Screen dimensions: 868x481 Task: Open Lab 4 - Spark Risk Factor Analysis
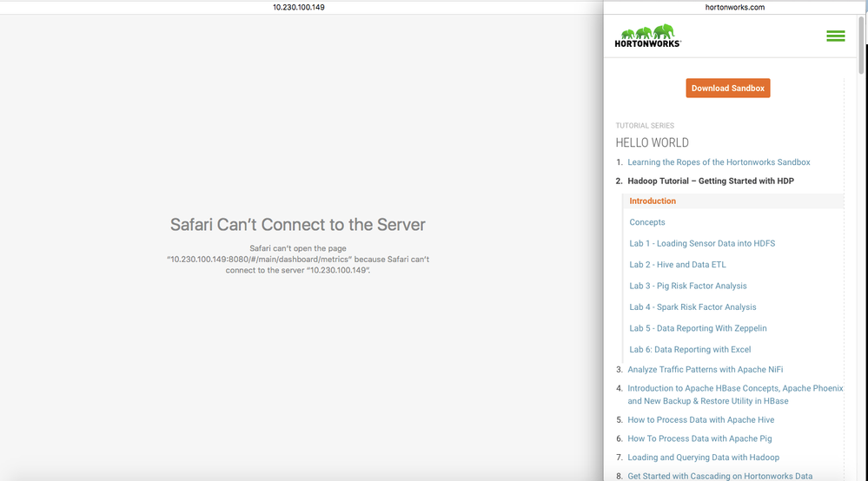point(692,306)
